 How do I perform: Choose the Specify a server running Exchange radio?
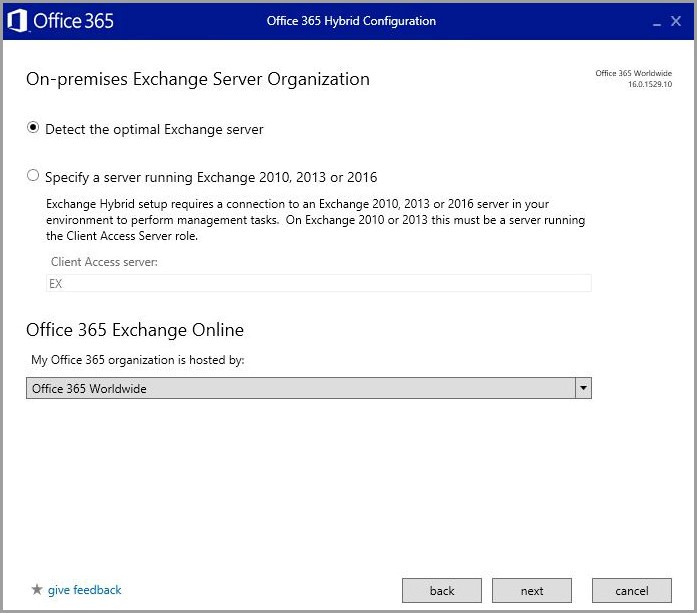point(34,176)
